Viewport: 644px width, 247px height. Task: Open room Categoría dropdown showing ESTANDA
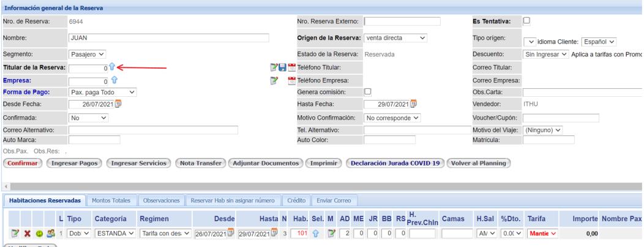[115, 234]
